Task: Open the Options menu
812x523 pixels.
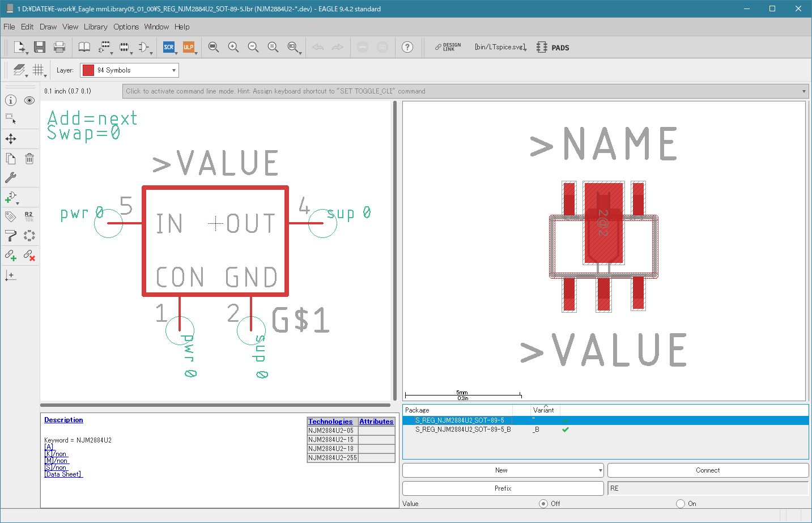Action: (126, 27)
